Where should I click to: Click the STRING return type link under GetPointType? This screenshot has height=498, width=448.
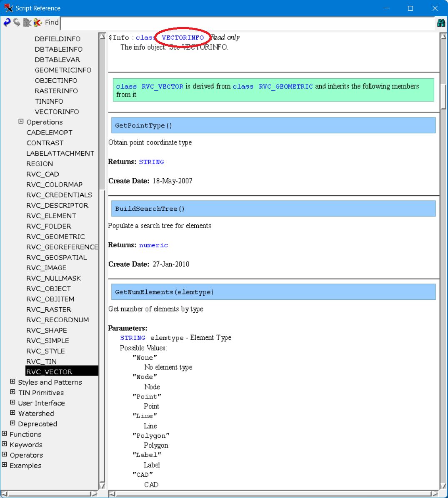click(151, 162)
